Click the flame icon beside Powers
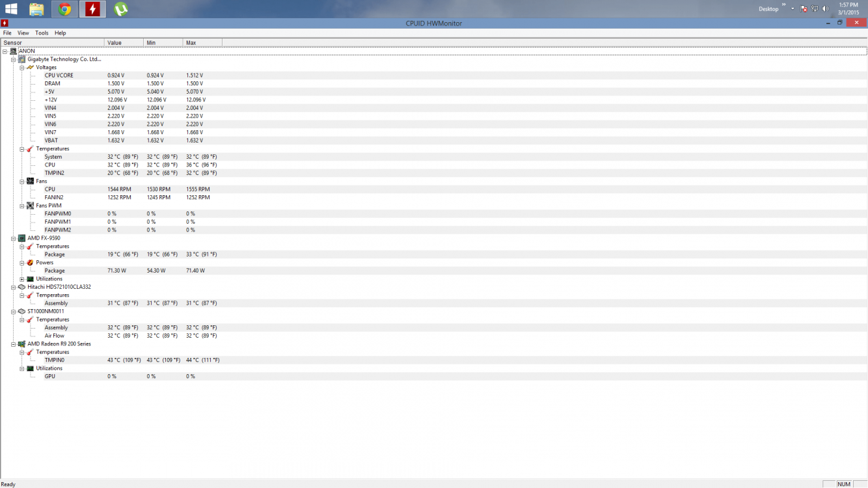The height and width of the screenshot is (488, 868). (30, 262)
